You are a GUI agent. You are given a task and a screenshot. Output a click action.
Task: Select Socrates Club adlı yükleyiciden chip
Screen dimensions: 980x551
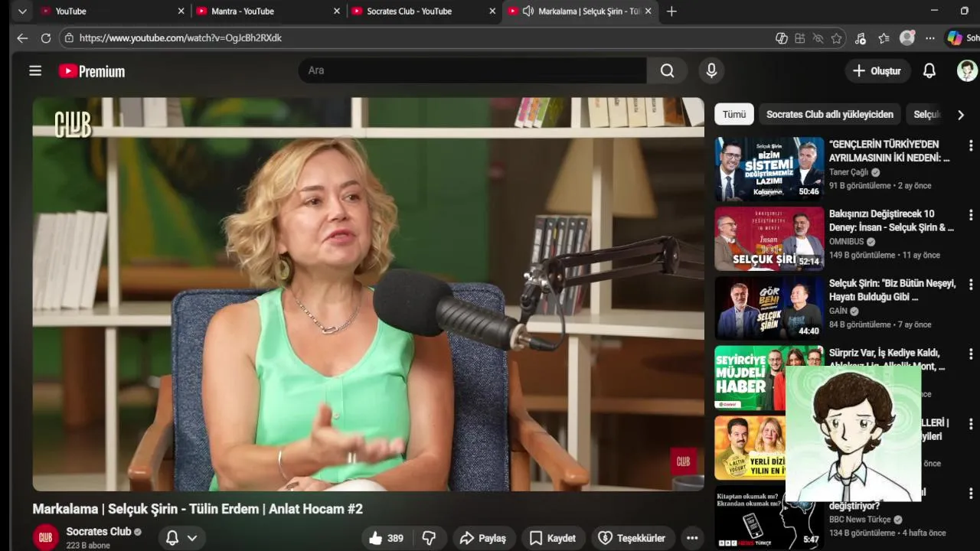coord(830,115)
